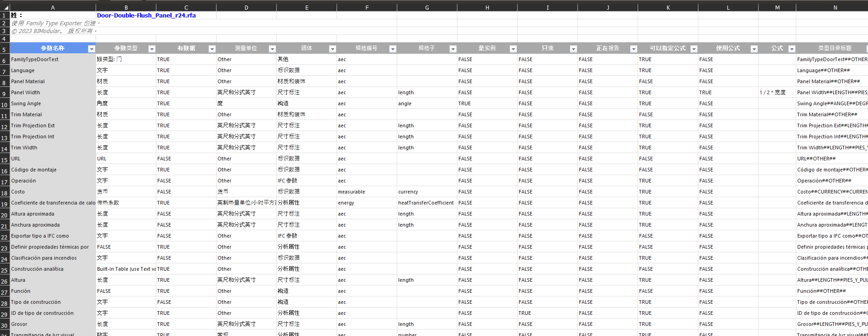Select the Swing Angle cell in column A
The height and width of the screenshot is (336, 868).
[x=53, y=103]
